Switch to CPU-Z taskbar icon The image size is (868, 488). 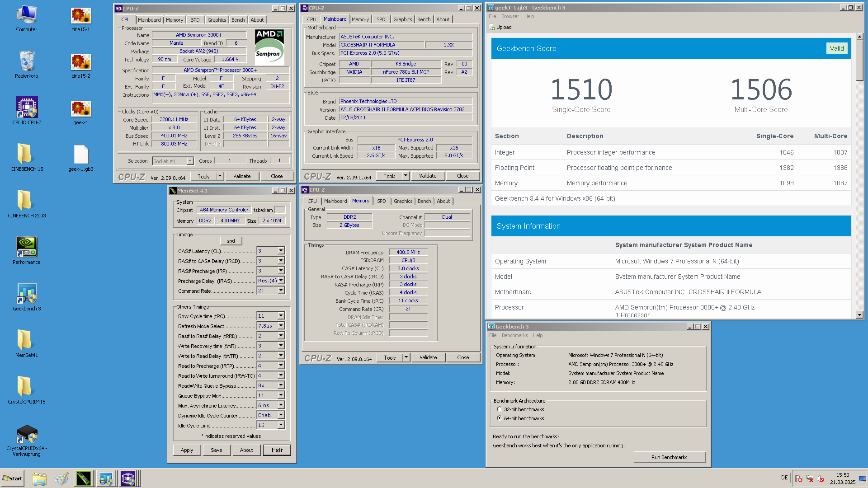pyautogui.click(x=128, y=479)
